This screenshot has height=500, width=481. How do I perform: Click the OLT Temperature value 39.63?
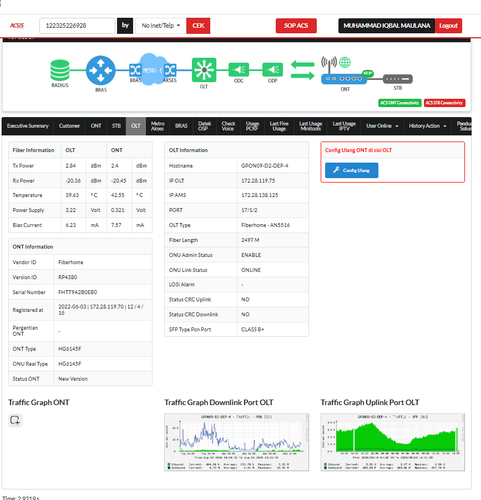coord(72,195)
